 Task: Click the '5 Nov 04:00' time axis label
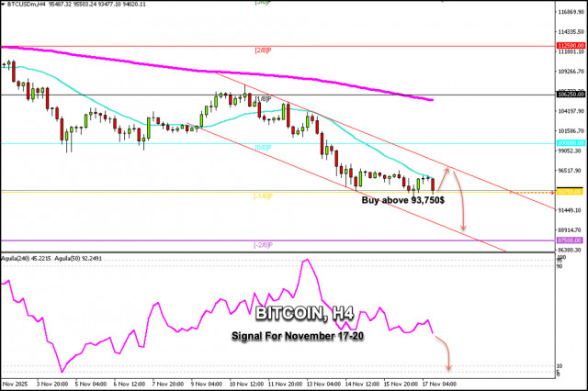(91, 384)
